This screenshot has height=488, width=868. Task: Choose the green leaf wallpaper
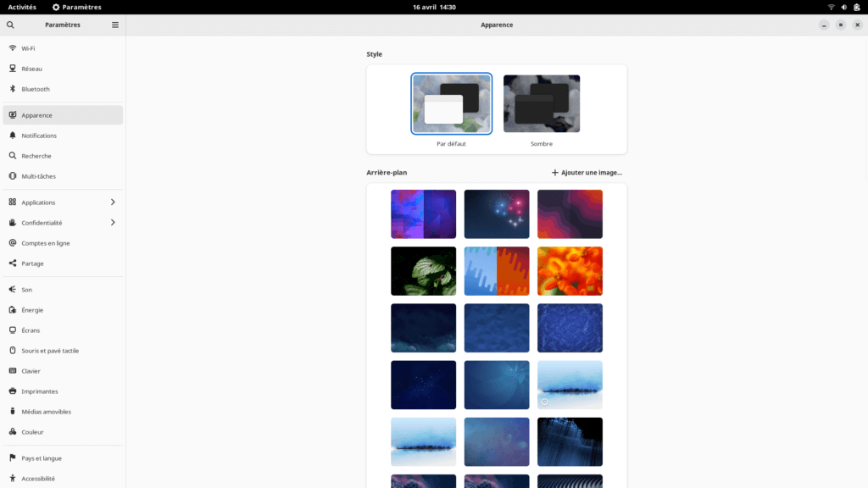(x=424, y=271)
